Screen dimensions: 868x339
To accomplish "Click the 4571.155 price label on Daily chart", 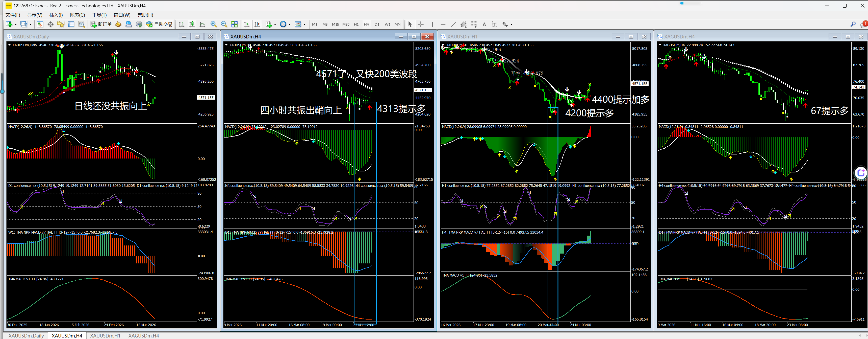I will (206, 98).
